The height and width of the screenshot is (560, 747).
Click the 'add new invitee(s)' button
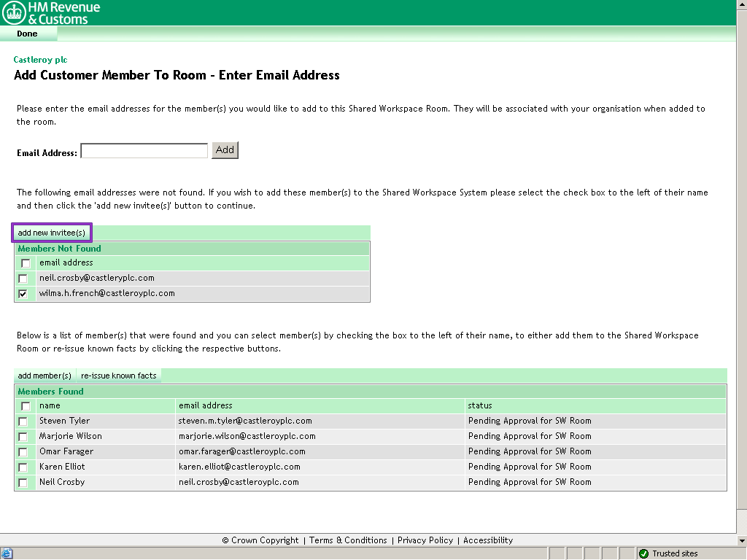coord(51,232)
